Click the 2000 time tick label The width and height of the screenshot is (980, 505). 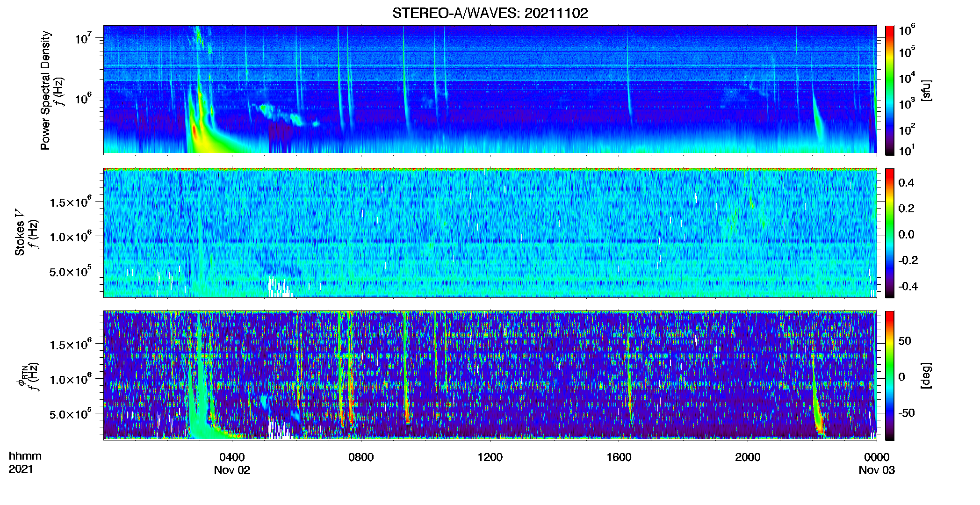[748, 457]
